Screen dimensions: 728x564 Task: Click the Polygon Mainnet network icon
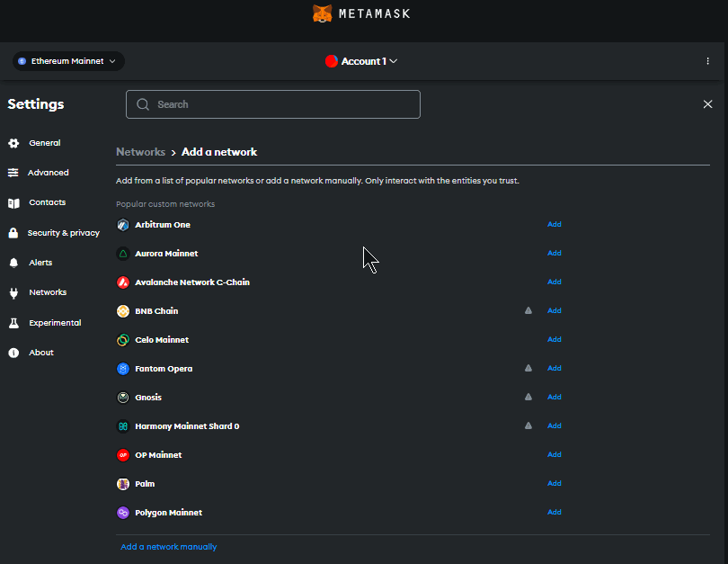point(123,513)
